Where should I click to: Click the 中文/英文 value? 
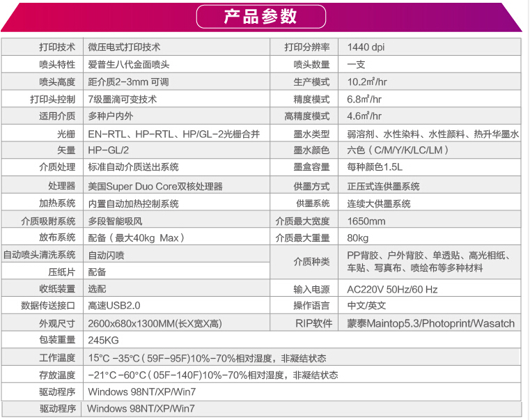pos(366,306)
